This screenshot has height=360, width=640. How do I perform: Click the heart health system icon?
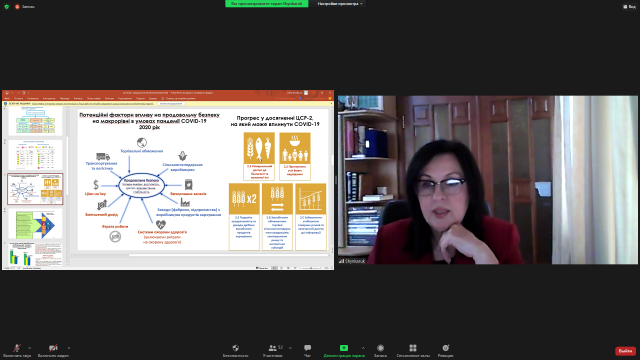[x=161, y=224]
